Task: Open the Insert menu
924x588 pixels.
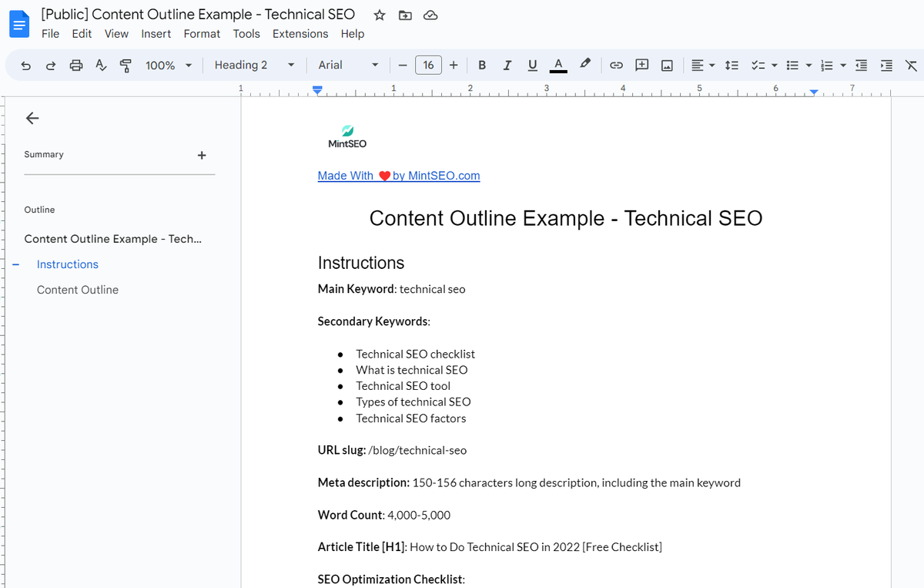Action: pos(156,34)
